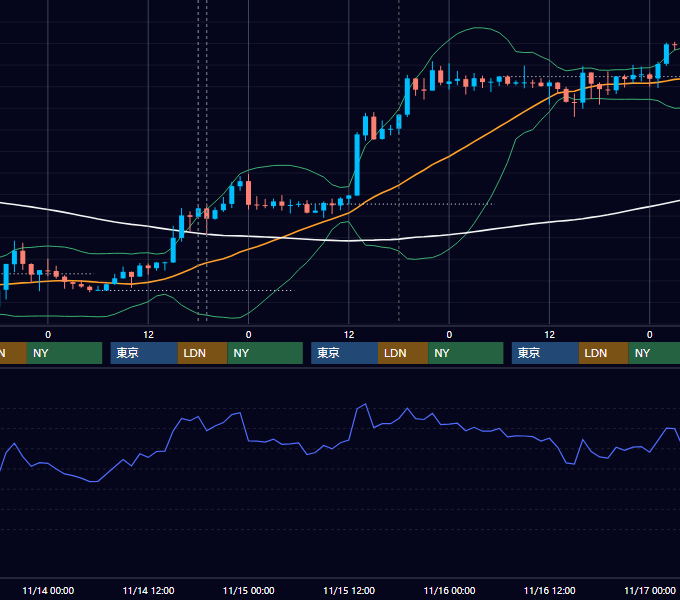Screen dimensions: 680x600
Task: Select hour label 12 above 11/16 12:00
Action: 549,335
